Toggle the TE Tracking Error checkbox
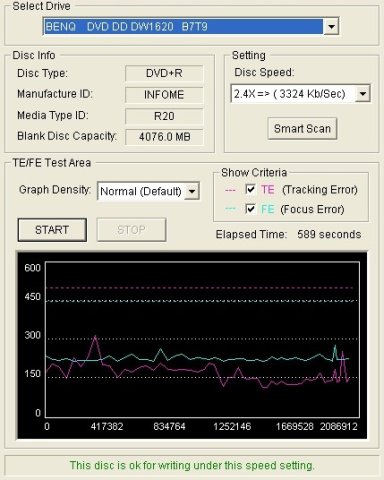This screenshot has height=480, width=384. (x=250, y=189)
